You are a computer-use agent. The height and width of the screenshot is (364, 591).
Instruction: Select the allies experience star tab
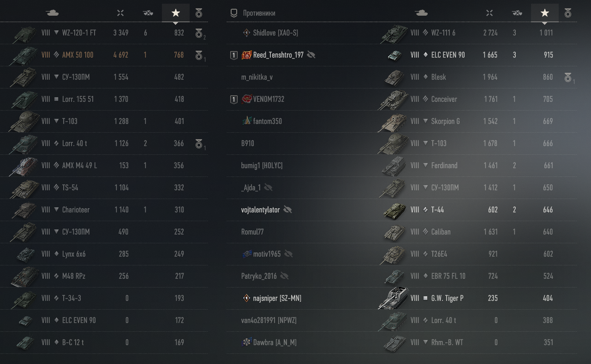click(x=176, y=13)
